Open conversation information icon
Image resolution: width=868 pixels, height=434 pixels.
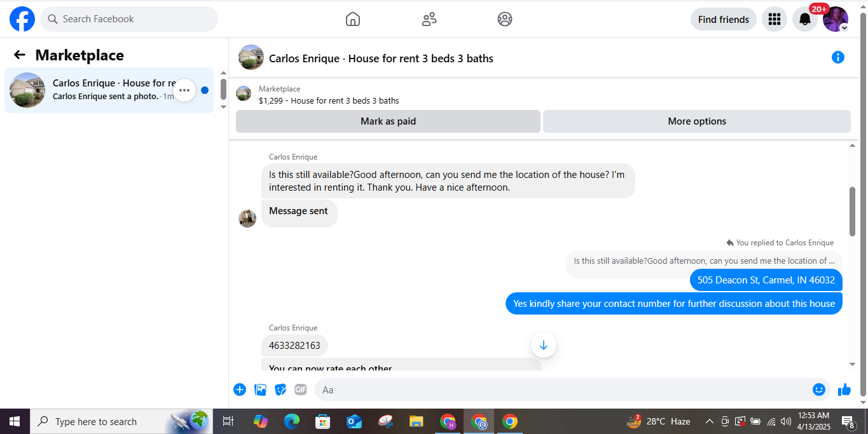point(838,57)
